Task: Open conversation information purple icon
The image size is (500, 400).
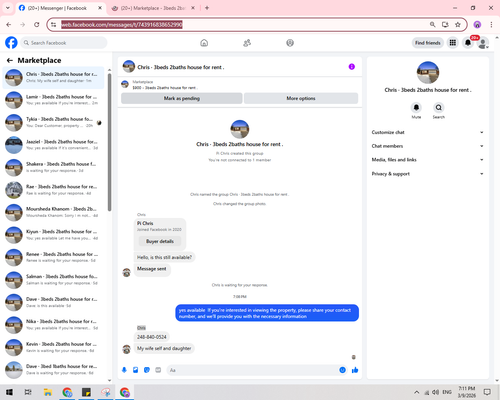Action: [352, 67]
